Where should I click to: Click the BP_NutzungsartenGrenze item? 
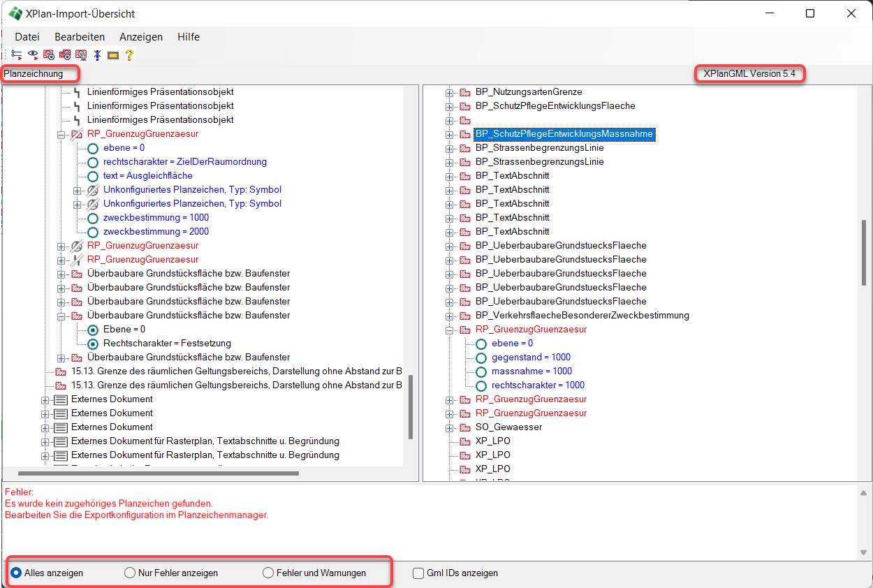tap(528, 92)
